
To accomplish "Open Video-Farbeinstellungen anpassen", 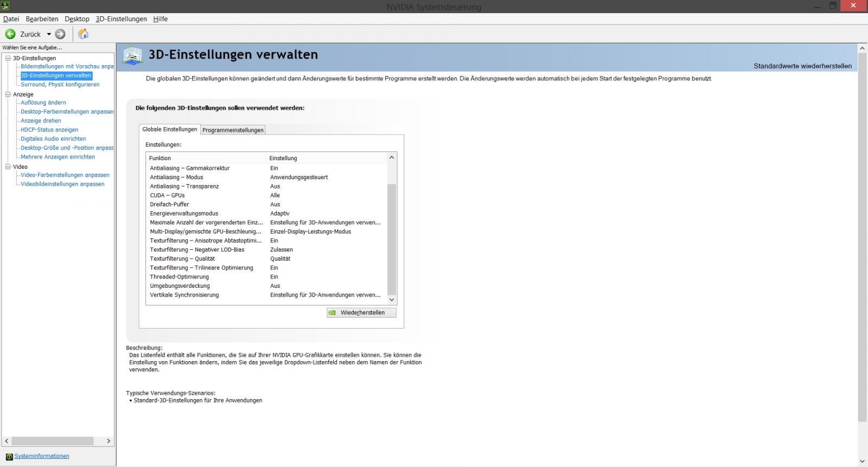I will tap(65, 175).
